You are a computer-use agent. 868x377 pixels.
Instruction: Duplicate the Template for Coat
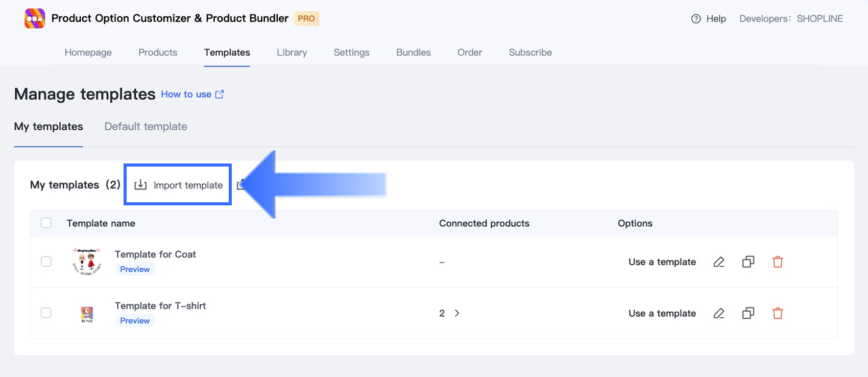click(x=748, y=262)
